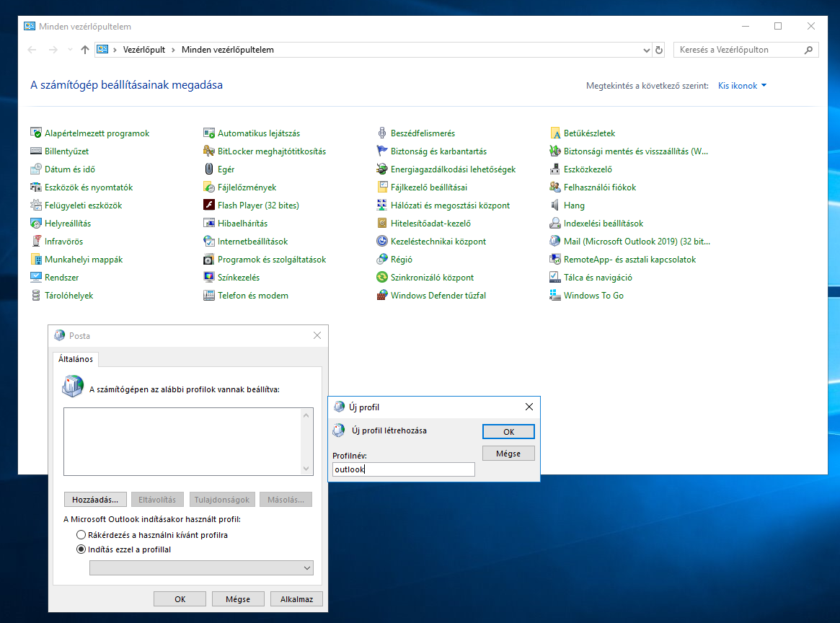Select Indítás ezzel a profillal radio

81,549
